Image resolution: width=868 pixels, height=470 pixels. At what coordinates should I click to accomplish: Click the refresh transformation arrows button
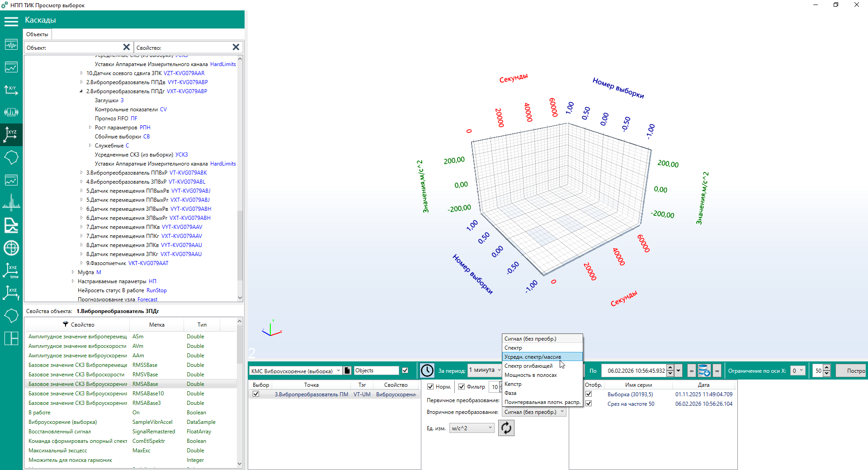(x=506, y=428)
